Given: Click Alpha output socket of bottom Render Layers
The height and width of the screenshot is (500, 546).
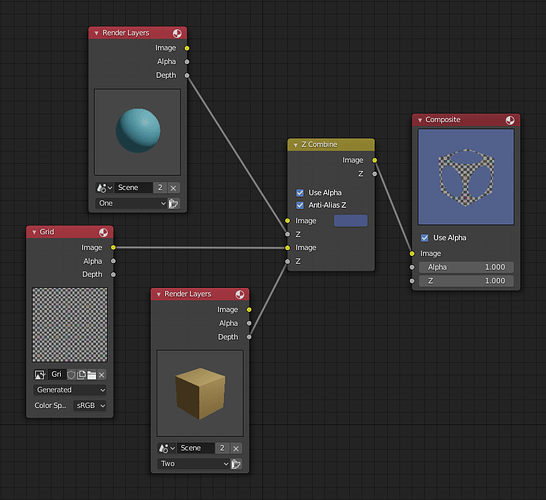Looking at the screenshot, I should pyautogui.click(x=249, y=323).
